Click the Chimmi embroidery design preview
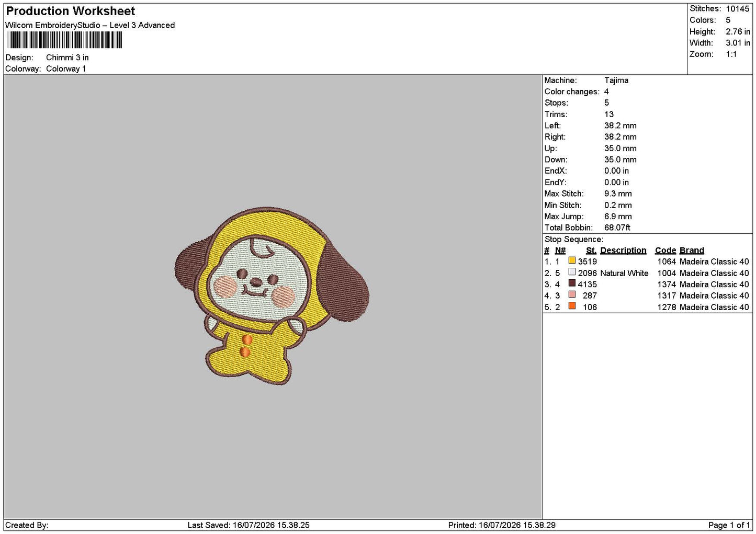Screen dimensions: 756x534 [x=272, y=296]
